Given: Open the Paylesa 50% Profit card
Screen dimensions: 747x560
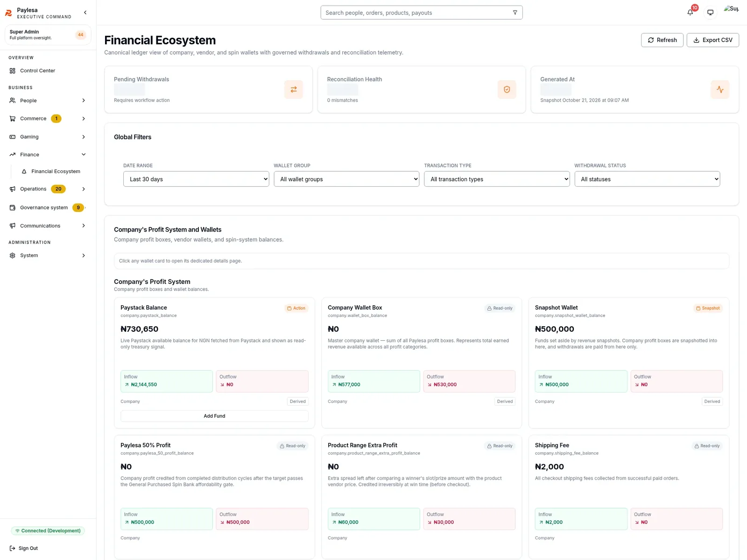Looking at the screenshot, I should pyautogui.click(x=214, y=497).
